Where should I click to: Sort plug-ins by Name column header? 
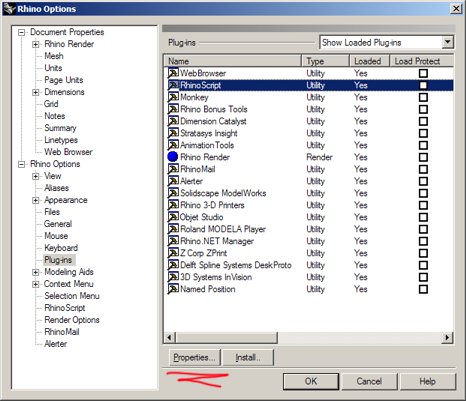pos(233,61)
